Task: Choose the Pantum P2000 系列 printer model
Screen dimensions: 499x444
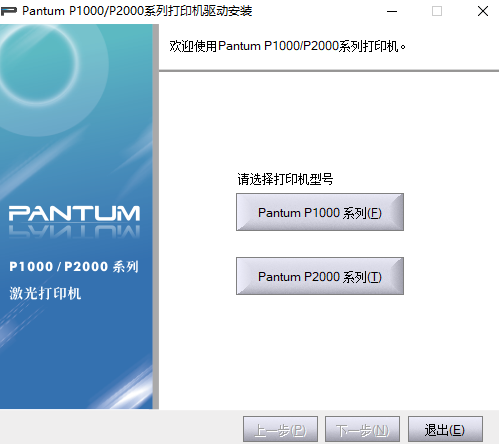Action: (x=320, y=276)
